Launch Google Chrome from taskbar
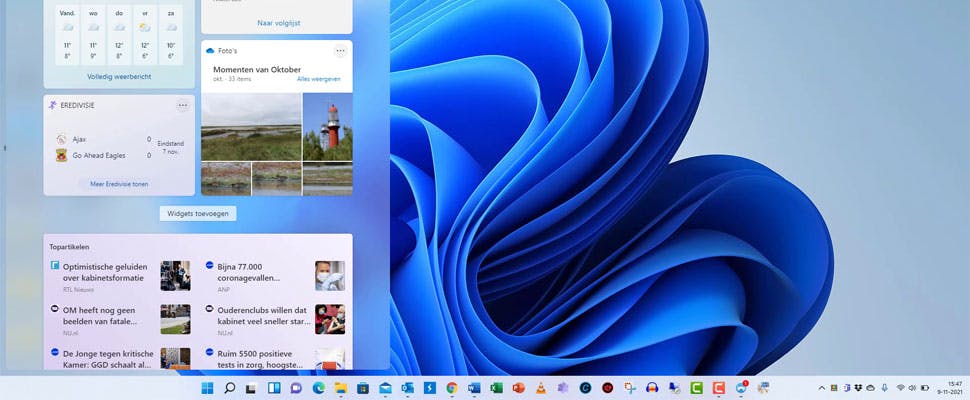This screenshot has width=970, height=400. (452, 388)
